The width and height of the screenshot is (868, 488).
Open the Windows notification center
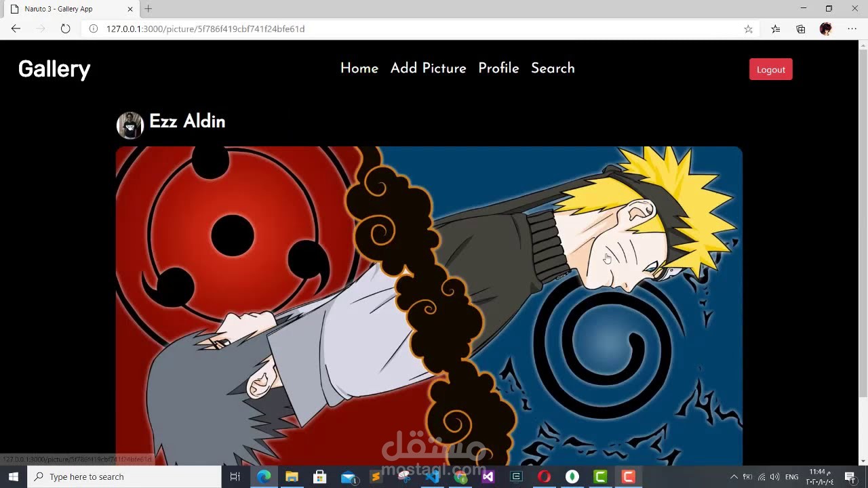point(850,476)
